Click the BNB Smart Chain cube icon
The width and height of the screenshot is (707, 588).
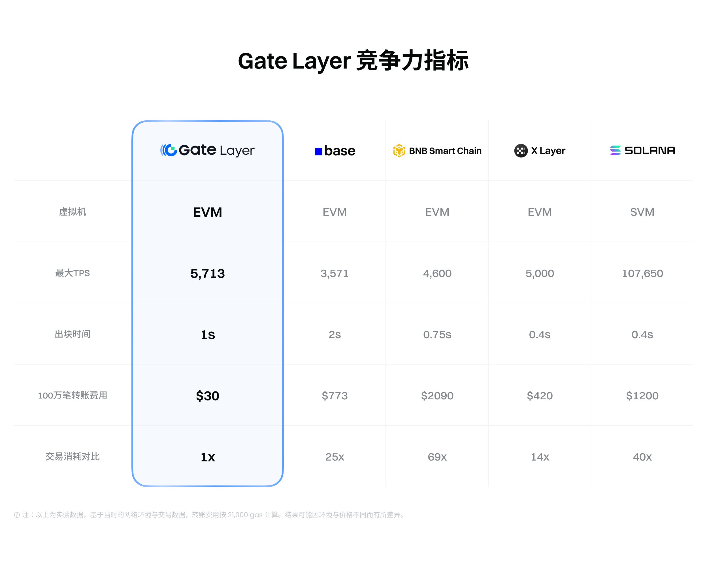pos(399,150)
